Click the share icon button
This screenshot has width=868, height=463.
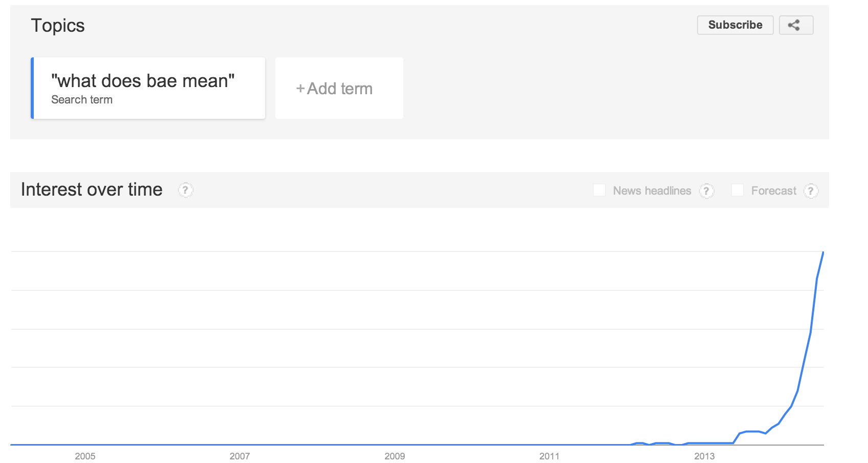point(796,25)
